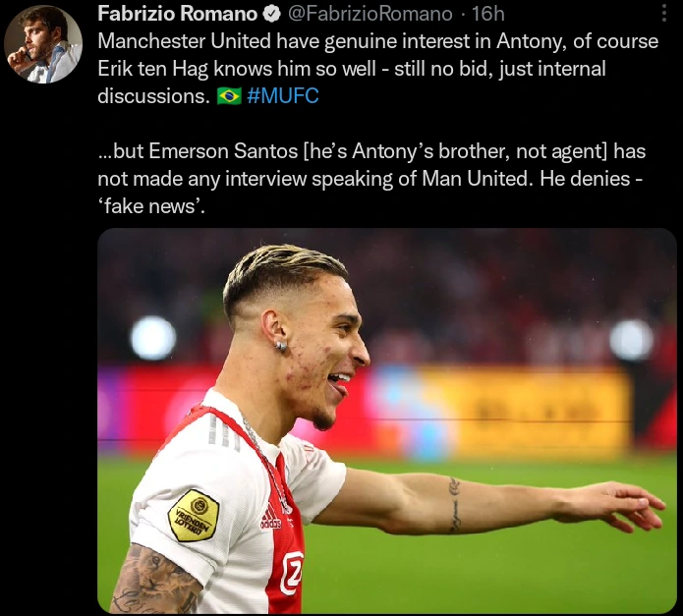
Task: Click the player's earring in the photo
Action: 281,346
